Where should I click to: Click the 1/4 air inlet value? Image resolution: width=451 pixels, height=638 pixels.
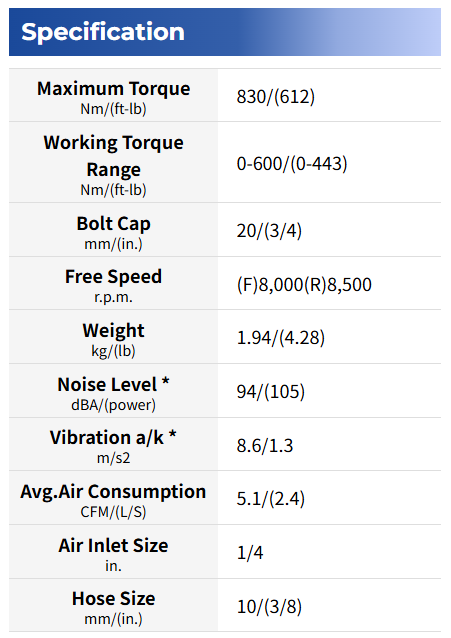coord(250,553)
